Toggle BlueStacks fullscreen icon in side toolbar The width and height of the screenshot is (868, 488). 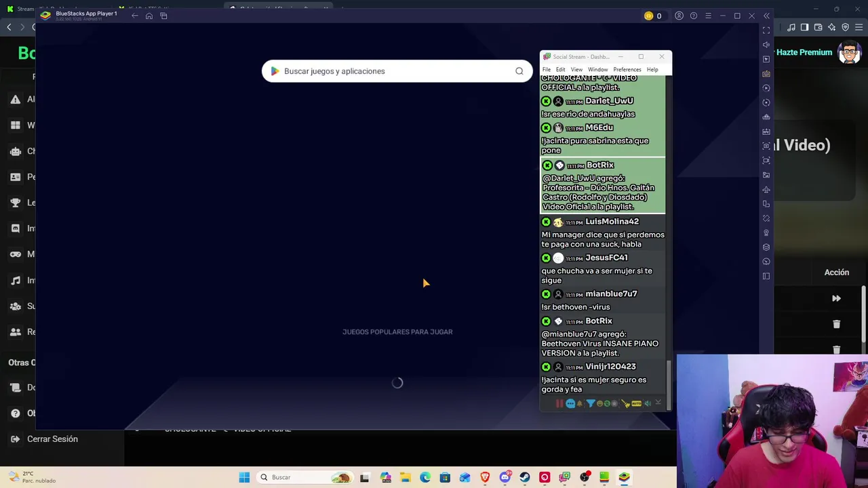[x=766, y=30]
